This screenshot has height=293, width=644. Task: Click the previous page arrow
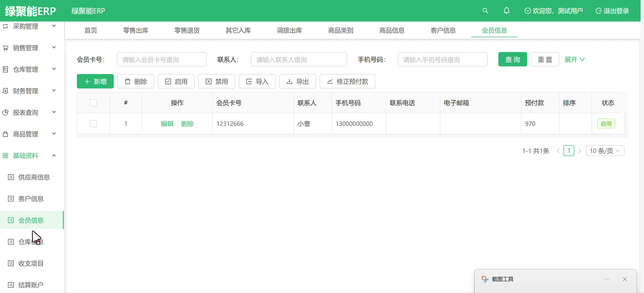pyautogui.click(x=558, y=151)
